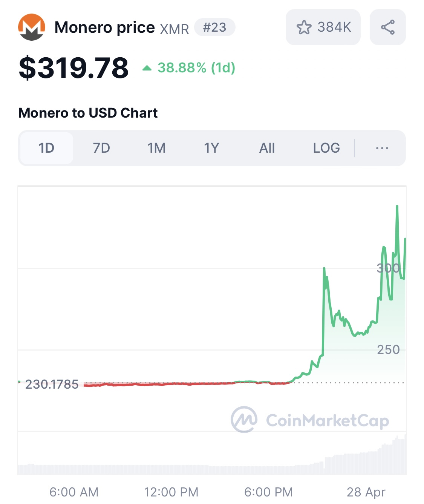This screenshot has height=504, width=424.
Task: Select the 1Y chart range
Action: (211, 148)
